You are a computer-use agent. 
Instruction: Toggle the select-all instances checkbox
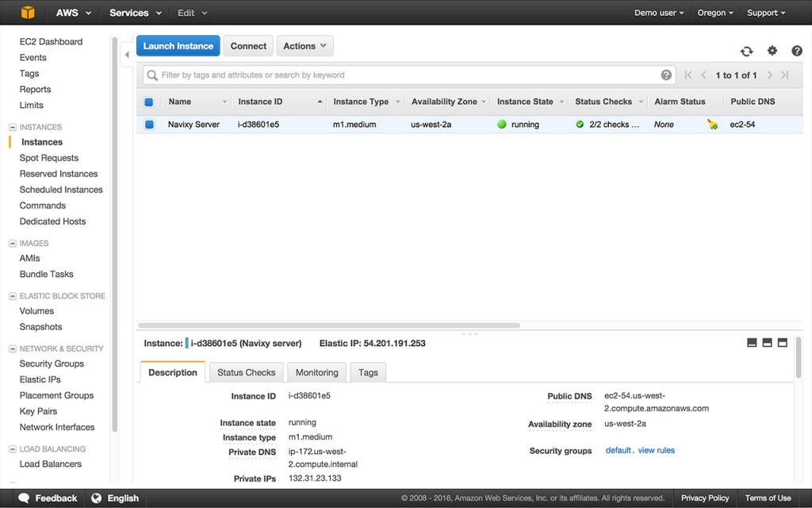148,102
